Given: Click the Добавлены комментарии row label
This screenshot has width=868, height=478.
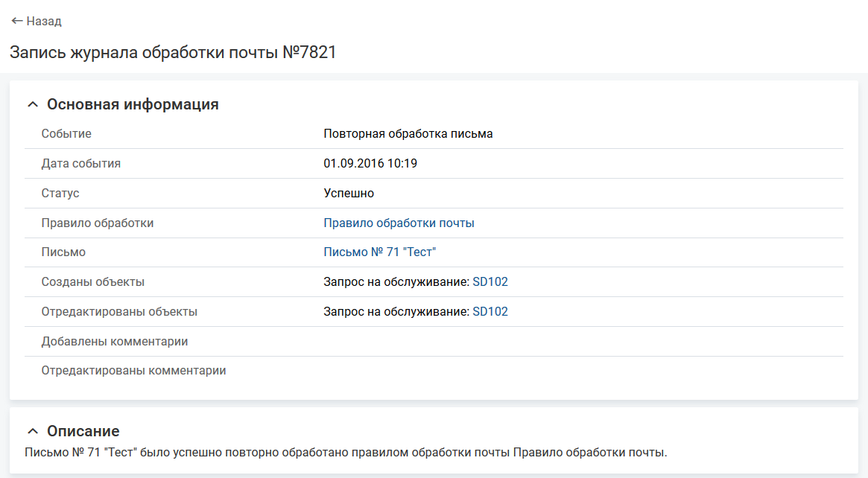Looking at the screenshot, I should coord(115,342).
